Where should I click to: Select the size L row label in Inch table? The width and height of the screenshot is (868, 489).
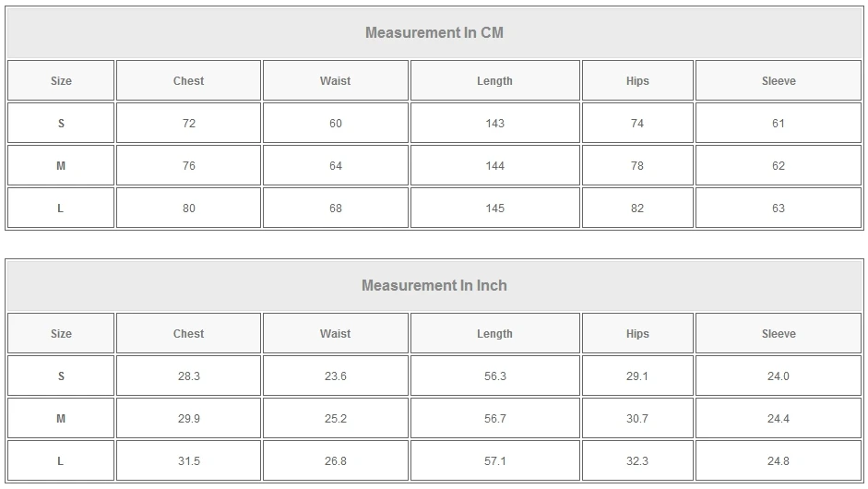pos(61,461)
